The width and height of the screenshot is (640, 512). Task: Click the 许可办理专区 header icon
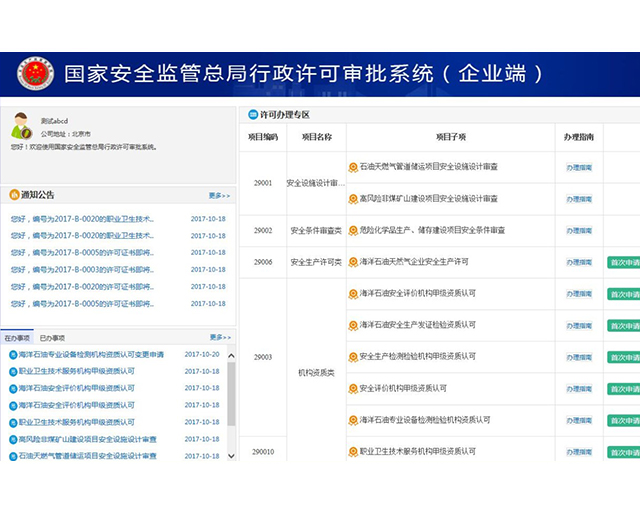point(252,115)
